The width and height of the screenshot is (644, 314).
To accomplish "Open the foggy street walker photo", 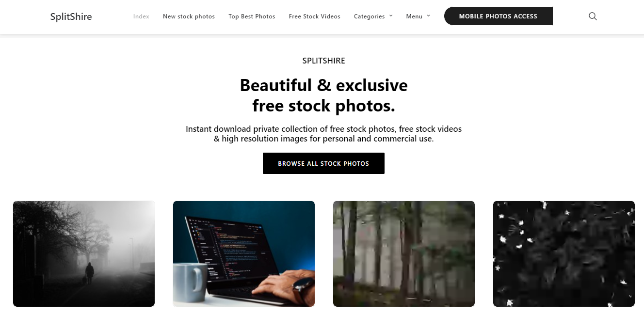I will pyautogui.click(x=84, y=254).
